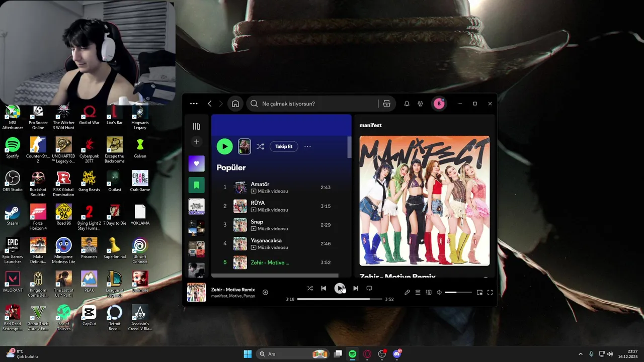Select the YOKLAMA file on desktop
The image size is (644, 362).
[140, 215]
